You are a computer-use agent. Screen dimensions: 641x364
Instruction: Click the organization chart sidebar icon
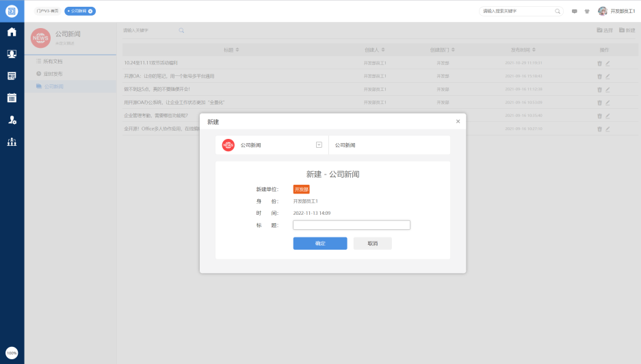(x=12, y=142)
